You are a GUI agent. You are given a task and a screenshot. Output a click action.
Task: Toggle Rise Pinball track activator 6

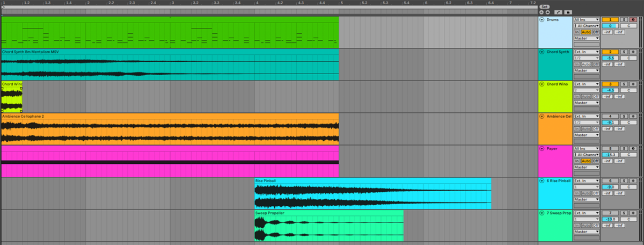[x=610, y=181]
